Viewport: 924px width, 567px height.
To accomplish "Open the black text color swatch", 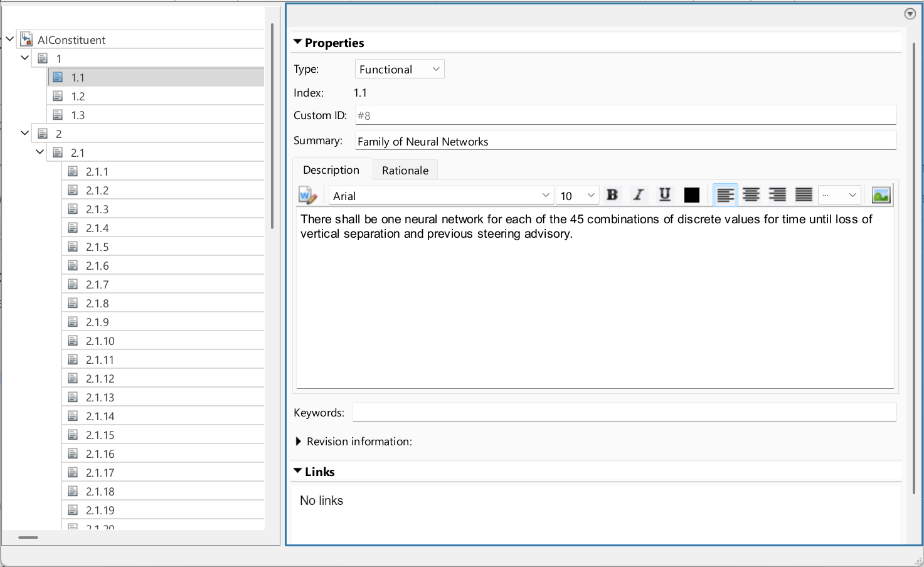I will click(x=691, y=195).
